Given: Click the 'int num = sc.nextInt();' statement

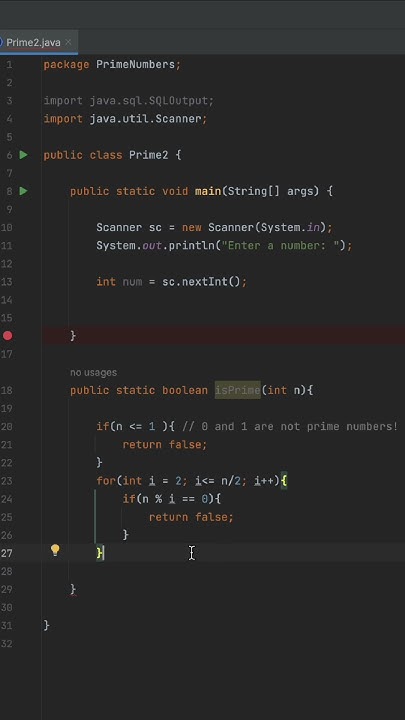Looking at the screenshot, I should coord(171,281).
